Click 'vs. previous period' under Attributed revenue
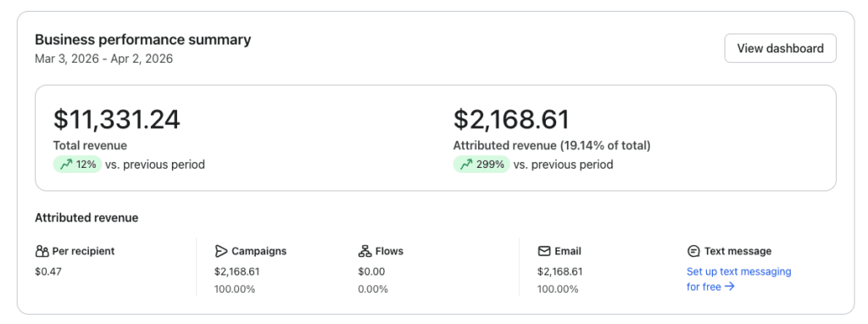 [x=563, y=165]
